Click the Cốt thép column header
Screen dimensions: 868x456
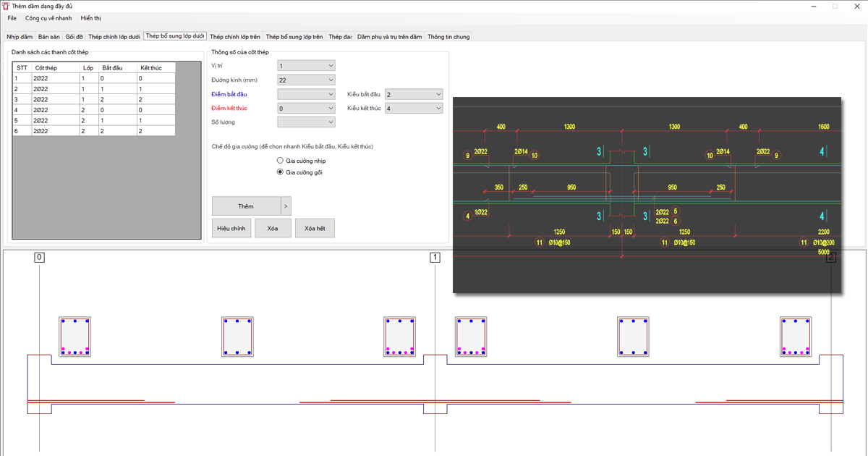(x=56, y=68)
